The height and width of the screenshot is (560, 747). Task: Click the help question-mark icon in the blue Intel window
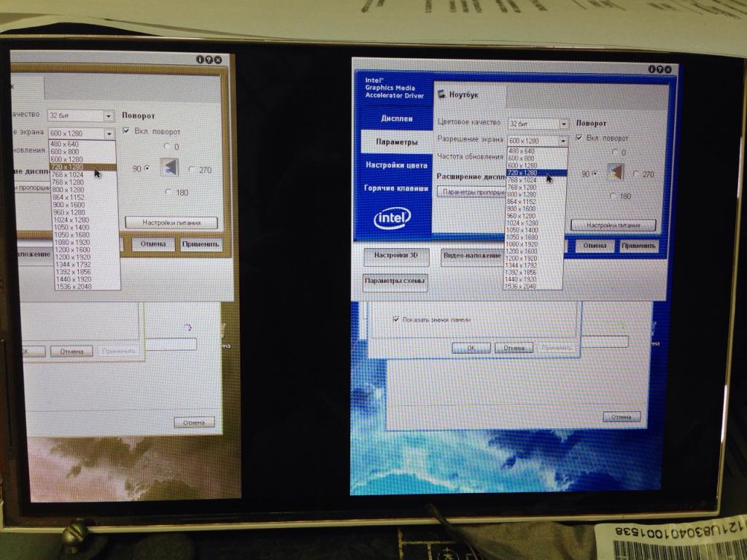coord(659,69)
